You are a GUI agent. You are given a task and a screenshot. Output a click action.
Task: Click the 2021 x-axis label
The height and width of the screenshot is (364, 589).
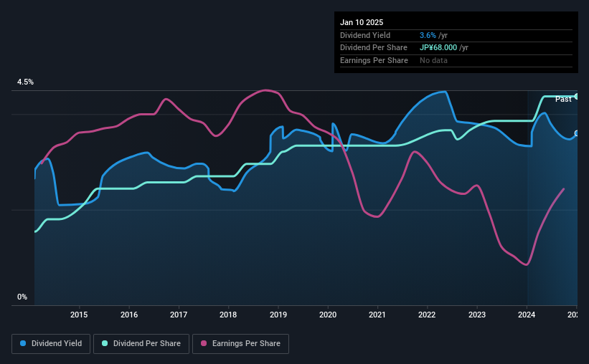(x=377, y=315)
